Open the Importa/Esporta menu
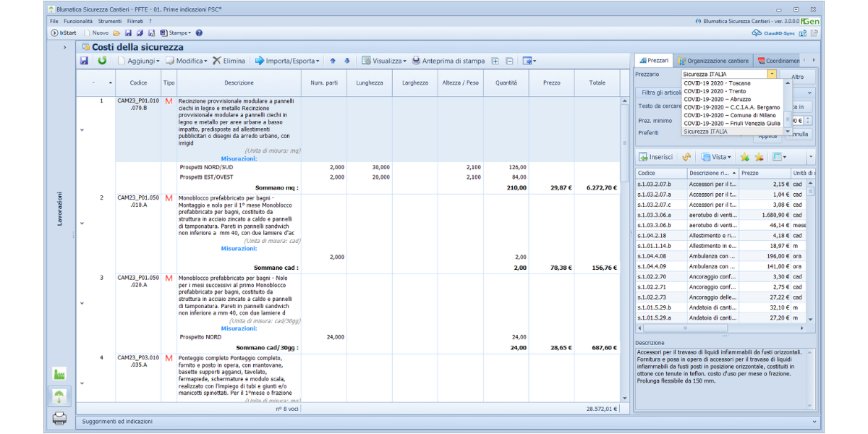The image size is (868, 434). 287,61
